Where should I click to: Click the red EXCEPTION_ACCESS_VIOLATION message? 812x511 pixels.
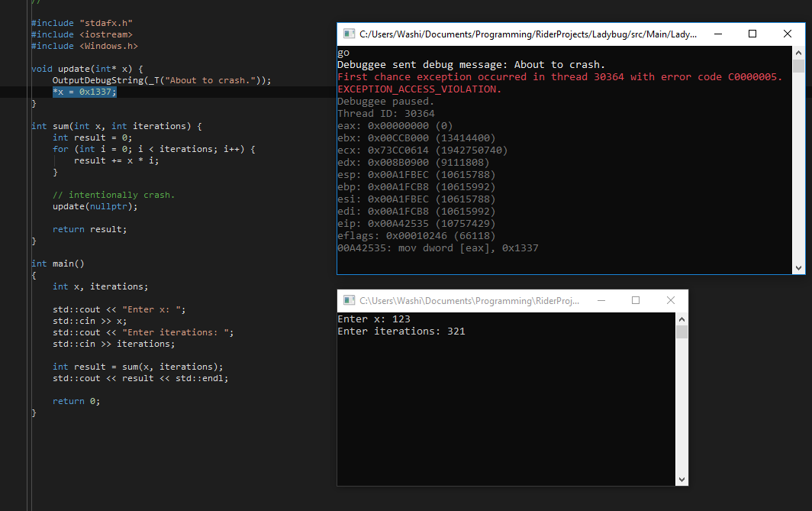[419, 89]
